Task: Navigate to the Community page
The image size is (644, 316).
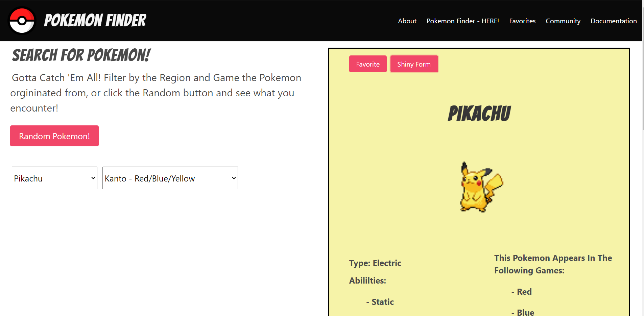Action: coord(563,21)
